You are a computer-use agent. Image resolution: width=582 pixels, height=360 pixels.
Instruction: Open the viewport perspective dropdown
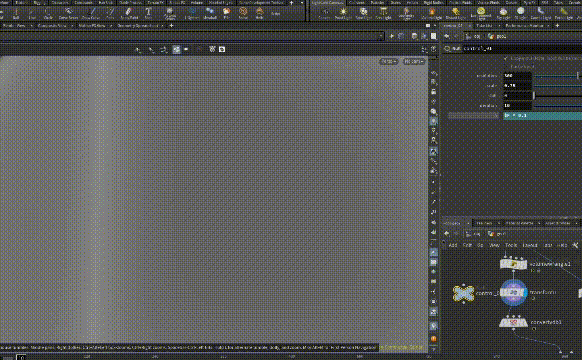pyautogui.click(x=389, y=62)
